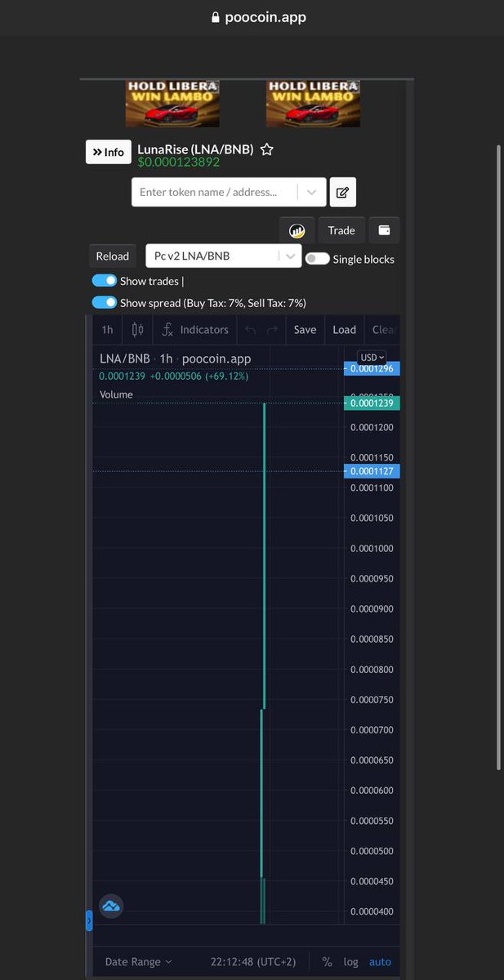Toggle Show spread switch
This screenshot has width=504, height=980.
(x=105, y=302)
